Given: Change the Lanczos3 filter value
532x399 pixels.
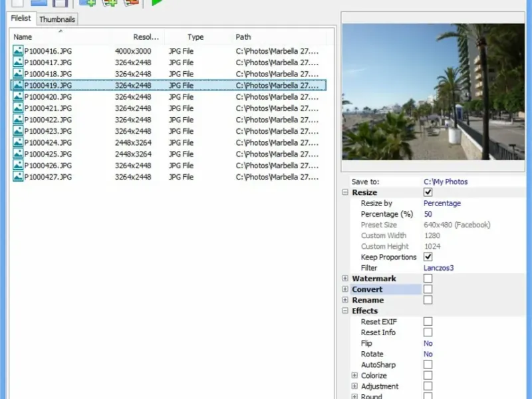Looking at the screenshot, I should [438, 268].
